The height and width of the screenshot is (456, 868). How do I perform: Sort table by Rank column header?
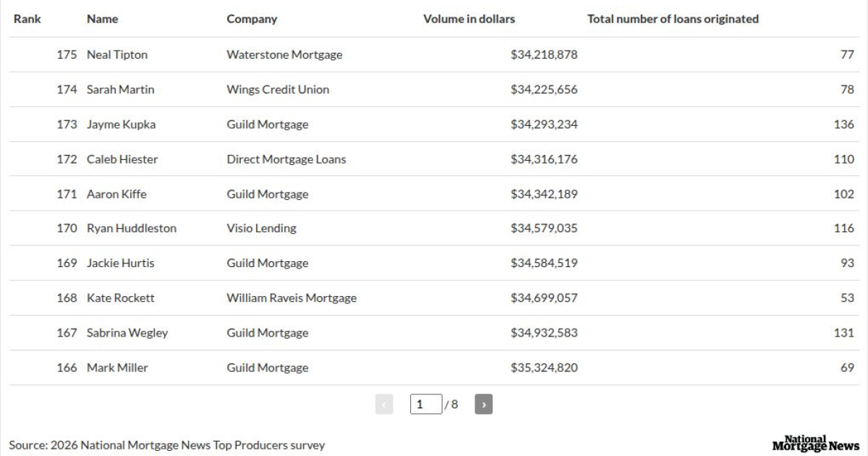[x=27, y=19]
